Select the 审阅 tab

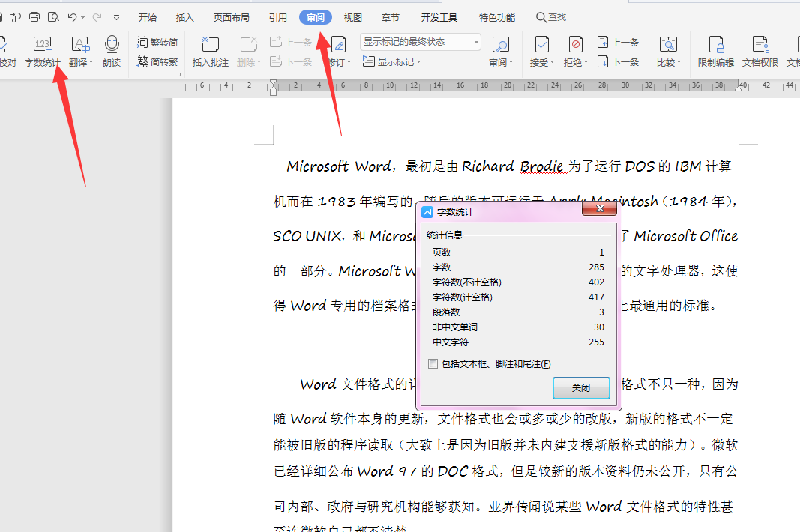click(316, 17)
